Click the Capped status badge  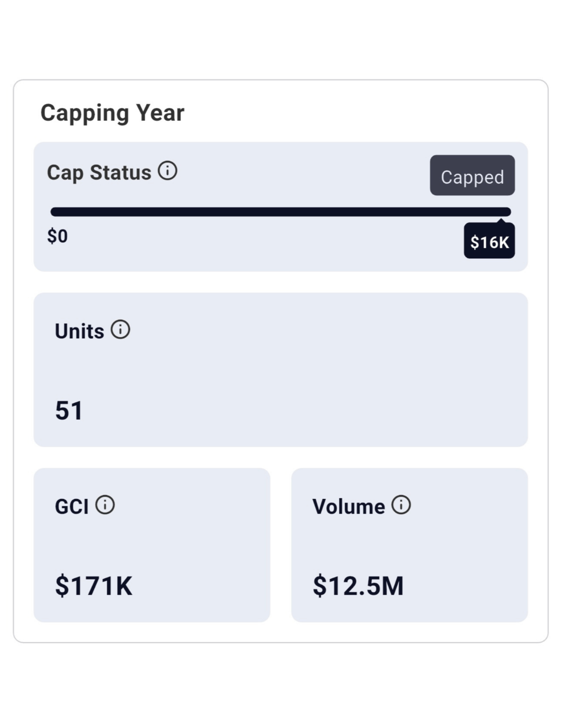pyautogui.click(x=472, y=175)
